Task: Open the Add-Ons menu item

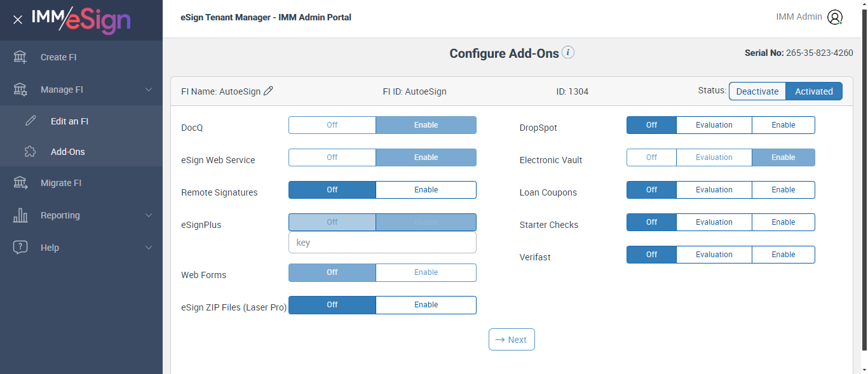Action: [x=67, y=152]
